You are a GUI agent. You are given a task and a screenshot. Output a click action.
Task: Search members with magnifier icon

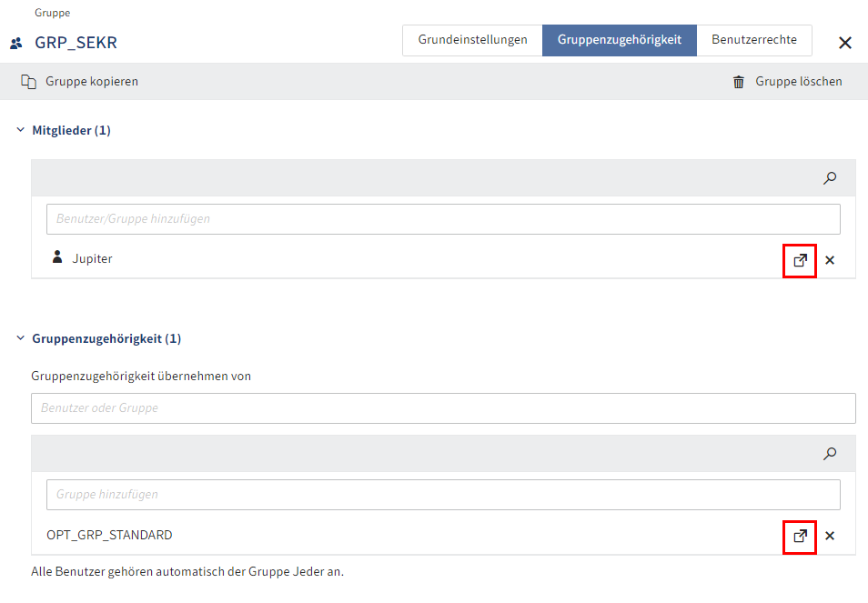pyautogui.click(x=829, y=178)
